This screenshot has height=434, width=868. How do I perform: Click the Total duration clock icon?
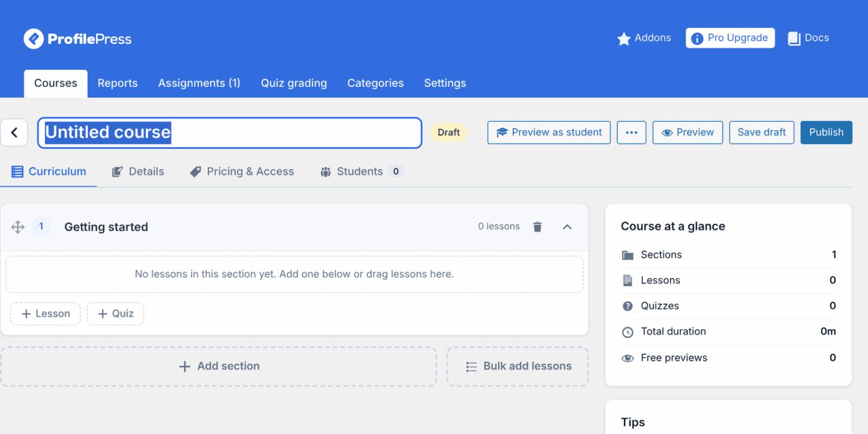point(627,332)
